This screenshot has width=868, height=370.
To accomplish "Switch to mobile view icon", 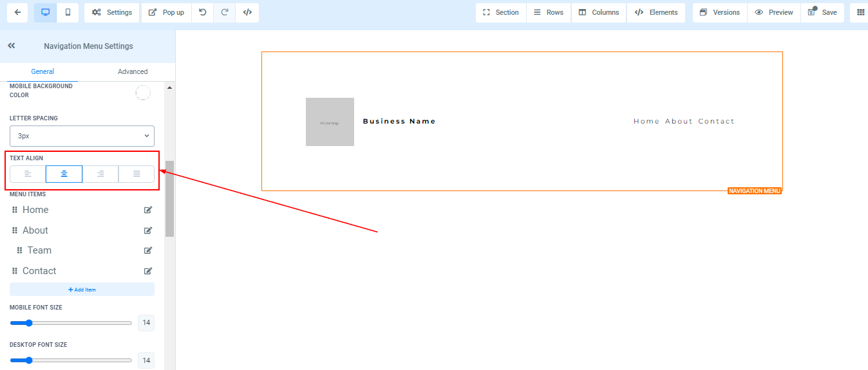I will click(68, 12).
